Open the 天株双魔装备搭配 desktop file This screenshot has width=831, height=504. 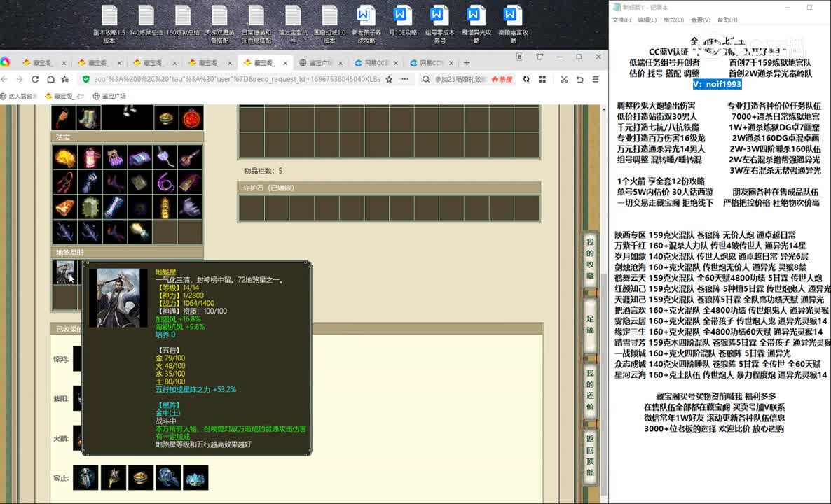point(219,24)
